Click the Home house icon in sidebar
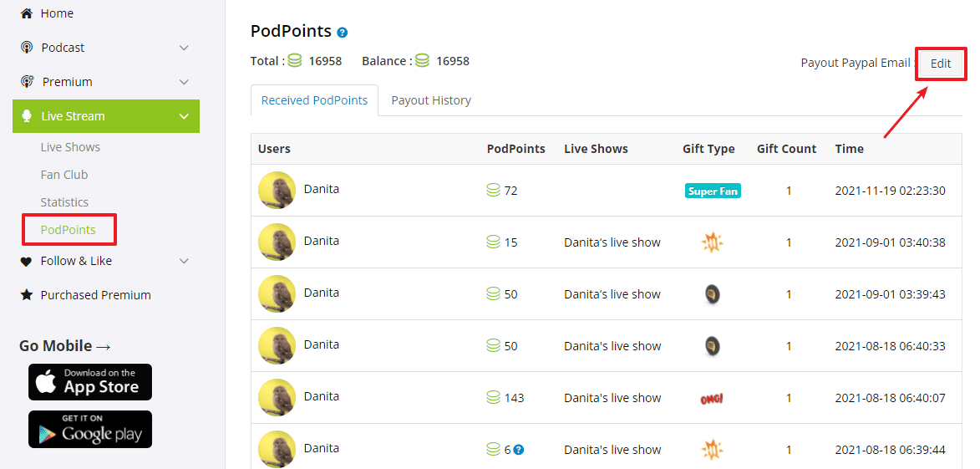 coord(27,13)
